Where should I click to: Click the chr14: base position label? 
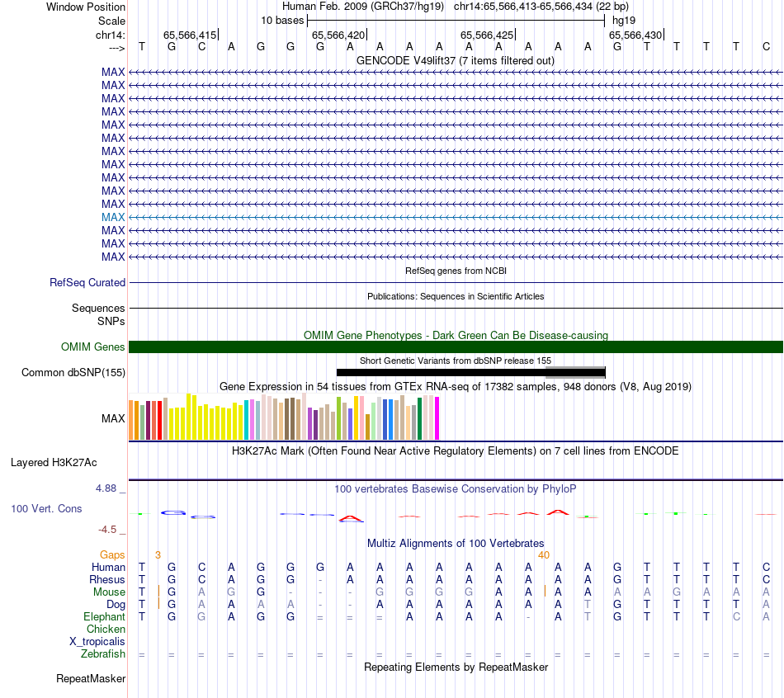(110, 35)
